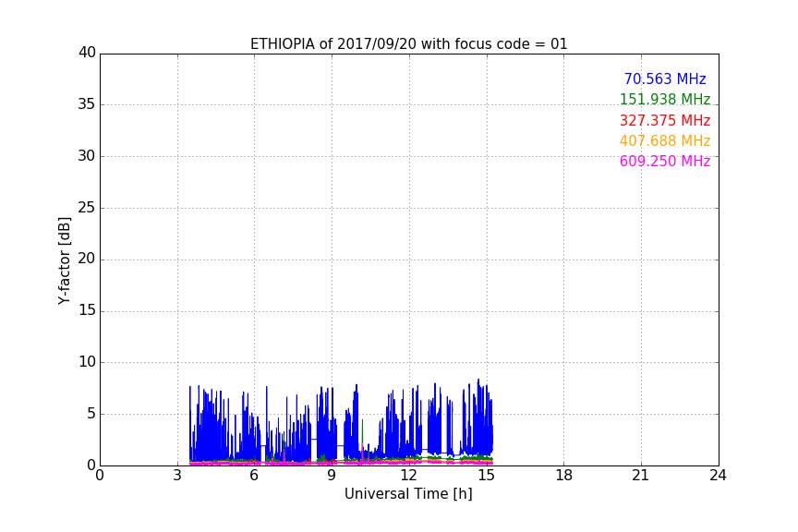
Task: Click the x-axis tick label 6
Action: tap(254, 476)
